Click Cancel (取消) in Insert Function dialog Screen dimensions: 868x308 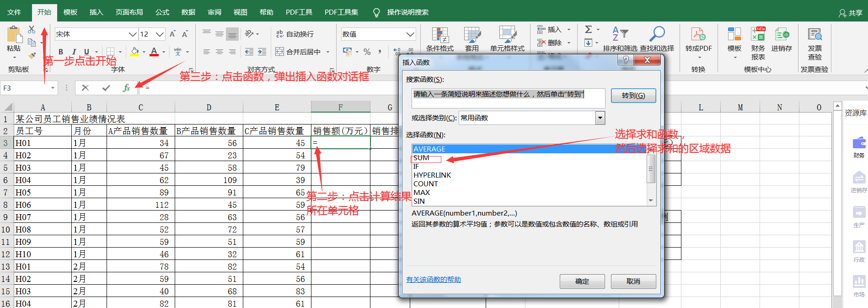tap(633, 281)
